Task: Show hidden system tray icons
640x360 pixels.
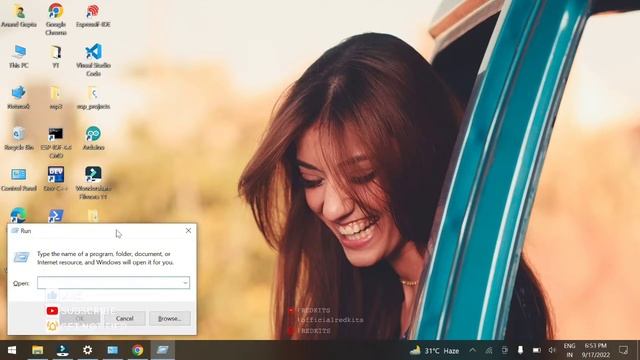Action: point(472,350)
